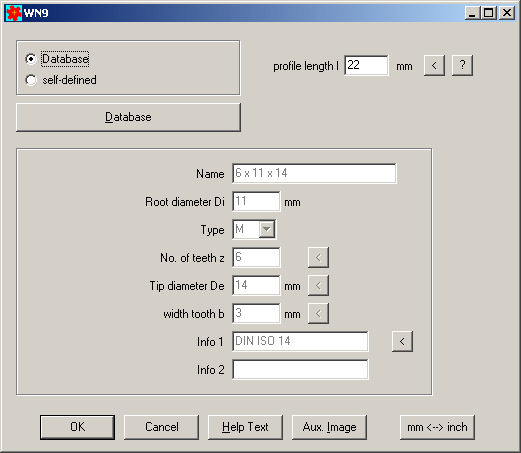This screenshot has height=453, width=521.
Task: Click the '<' button beside No. of teeth z
Action: point(318,257)
